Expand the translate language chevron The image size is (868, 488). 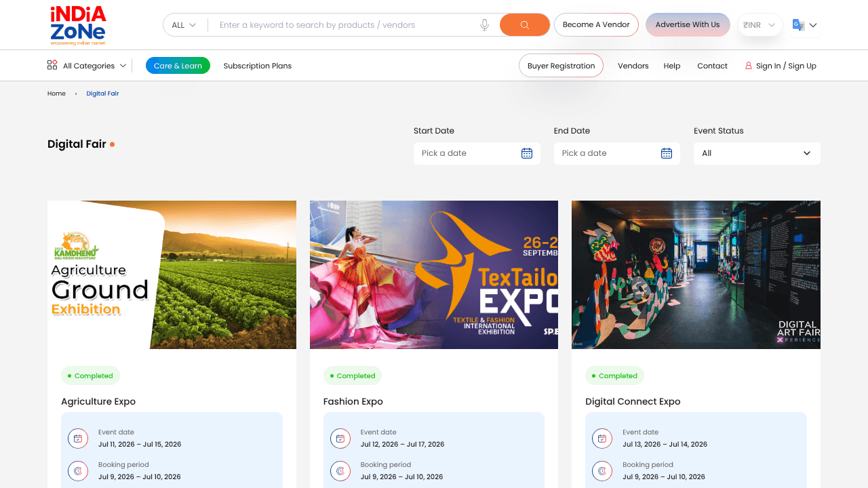click(x=813, y=25)
